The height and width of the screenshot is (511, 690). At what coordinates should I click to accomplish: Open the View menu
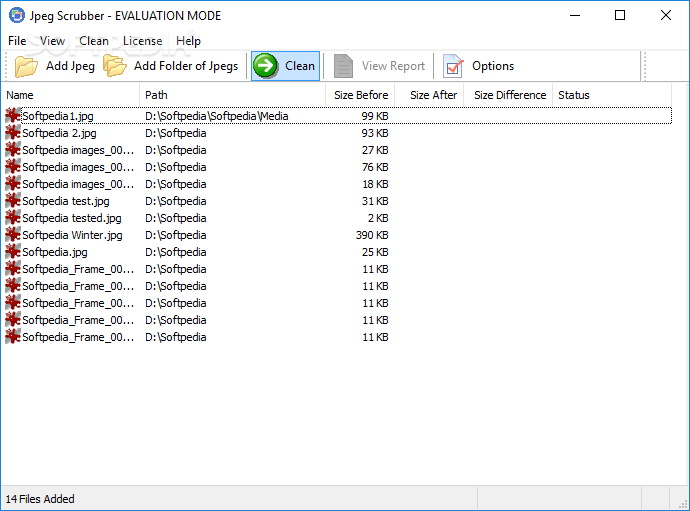[x=52, y=41]
